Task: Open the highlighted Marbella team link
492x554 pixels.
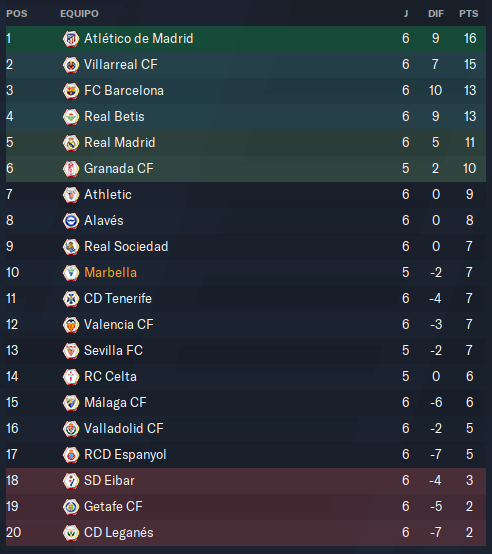Action: click(x=111, y=273)
